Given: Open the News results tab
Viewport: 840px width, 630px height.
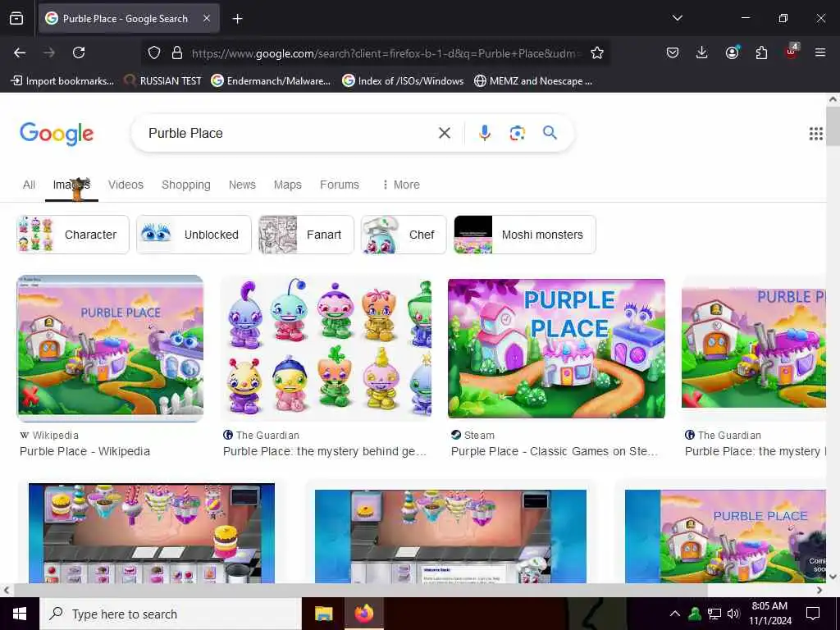Looking at the screenshot, I should point(242,185).
